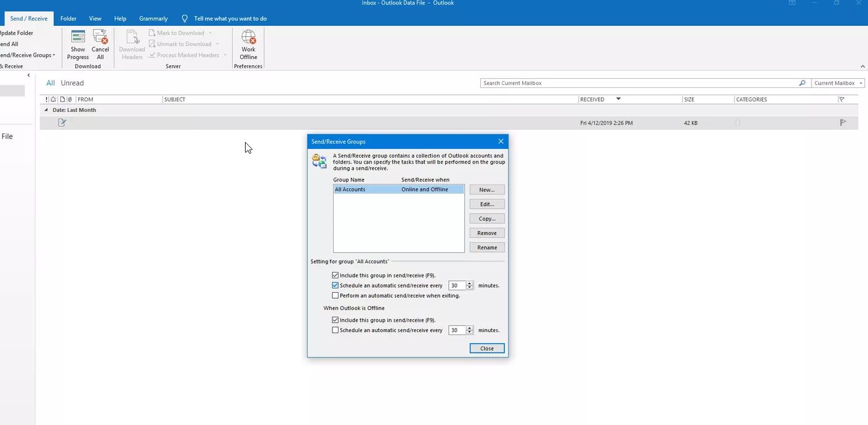
Task: Open the Folder ribbon tab
Action: [x=68, y=18]
